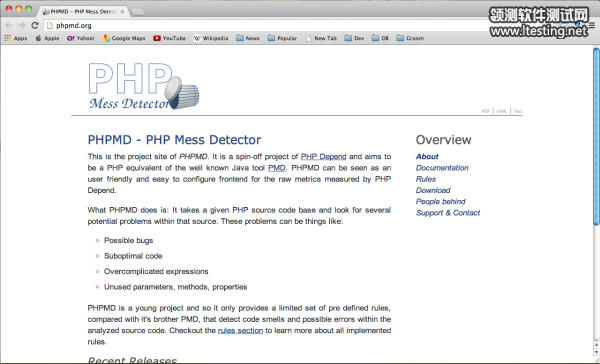The width and height of the screenshot is (600, 364).
Task: Expand the Popular bookmarks folder
Action: [282, 38]
